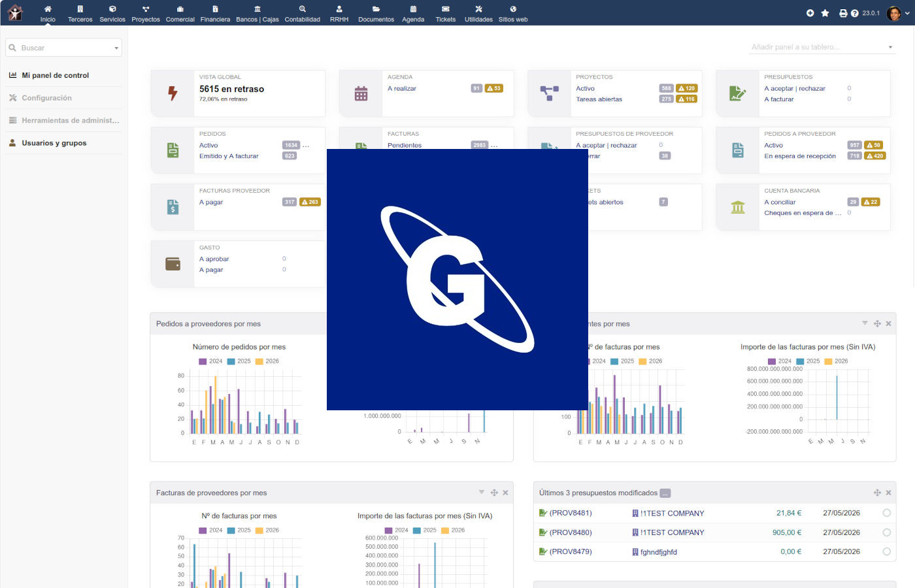Expand the ellipsis next to Pedidos Activo 1634
The image size is (915, 588).
pos(305,145)
